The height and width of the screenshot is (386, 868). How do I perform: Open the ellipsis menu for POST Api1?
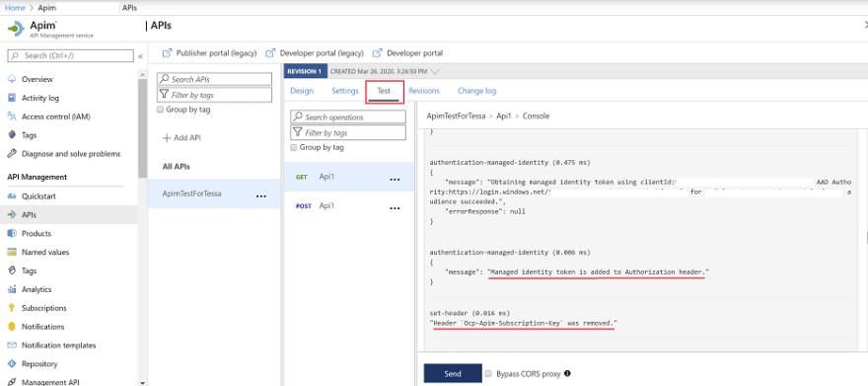[x=395, y=208]
